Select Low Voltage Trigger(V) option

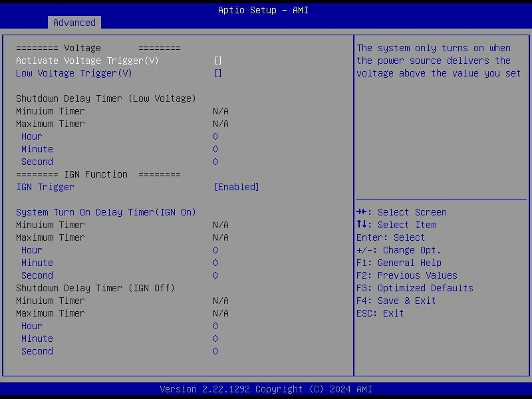coord(74,73)
